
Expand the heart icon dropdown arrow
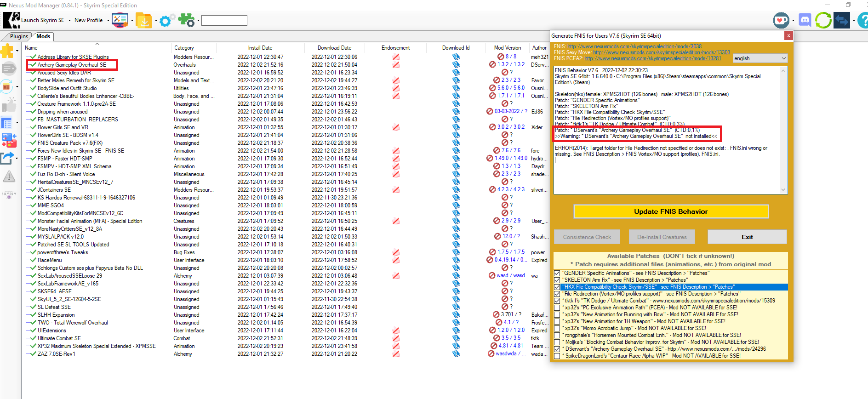coord(793,20)
